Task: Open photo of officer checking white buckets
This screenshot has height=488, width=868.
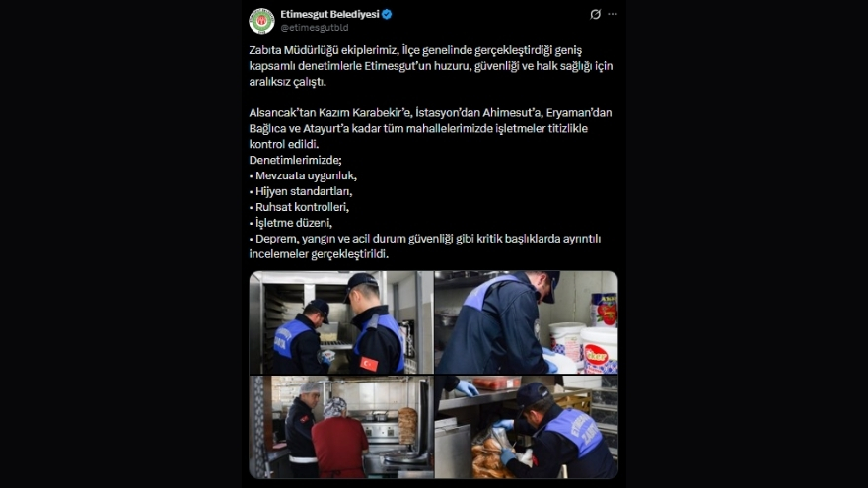Action: click(x=527, y=322)
